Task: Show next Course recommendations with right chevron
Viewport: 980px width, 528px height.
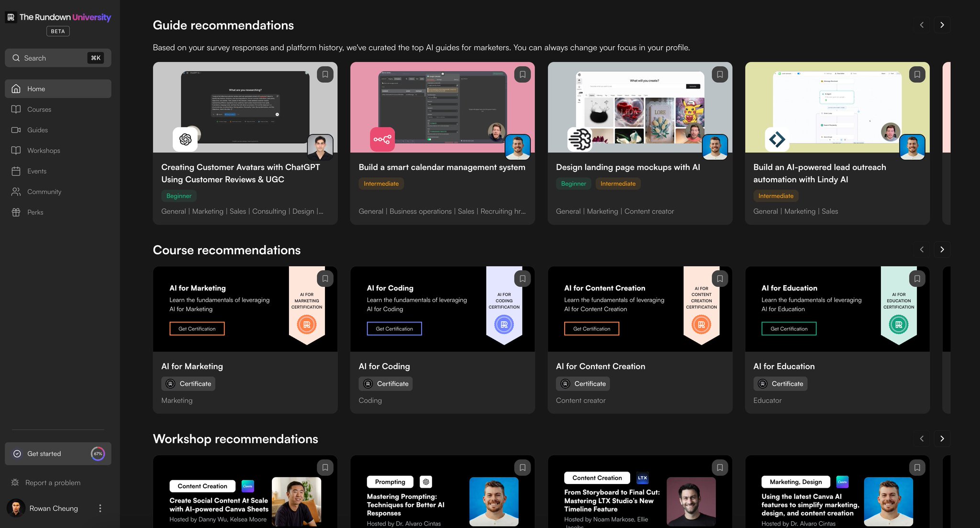Action: tap(942, 249)
